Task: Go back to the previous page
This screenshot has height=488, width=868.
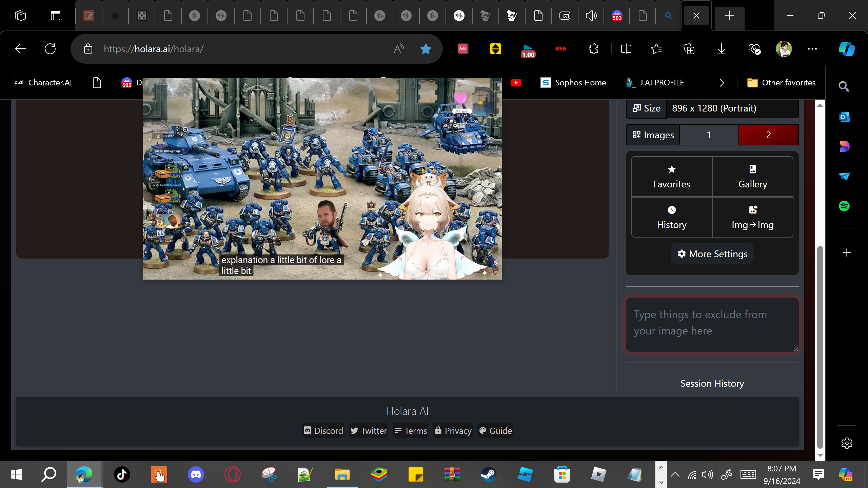Action: pyautogui.click(x=20, y=49)
